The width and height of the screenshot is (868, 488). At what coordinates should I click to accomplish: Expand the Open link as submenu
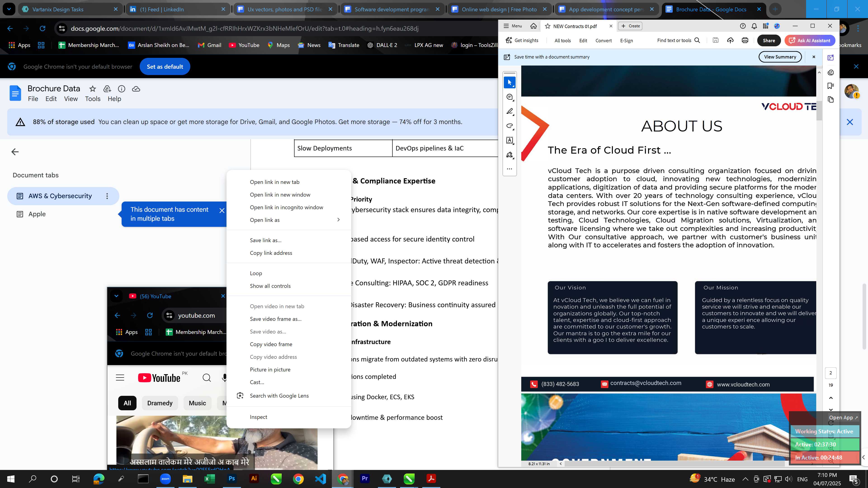(289, 220)
